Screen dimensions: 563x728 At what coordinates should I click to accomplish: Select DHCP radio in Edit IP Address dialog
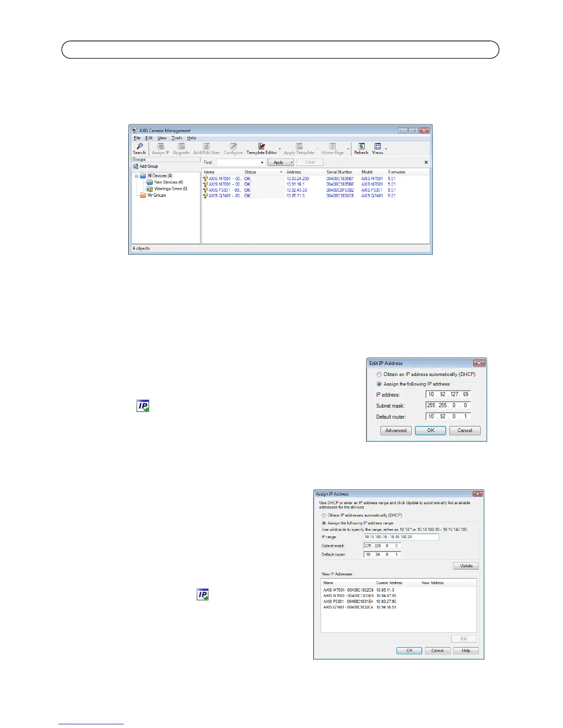point(379,374)
